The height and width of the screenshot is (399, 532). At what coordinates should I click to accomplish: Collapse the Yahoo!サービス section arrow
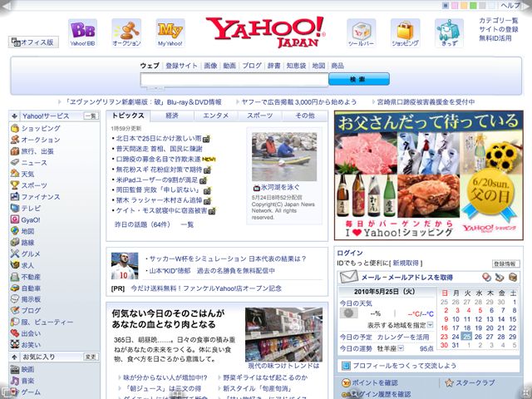click(x=14, y=116)
